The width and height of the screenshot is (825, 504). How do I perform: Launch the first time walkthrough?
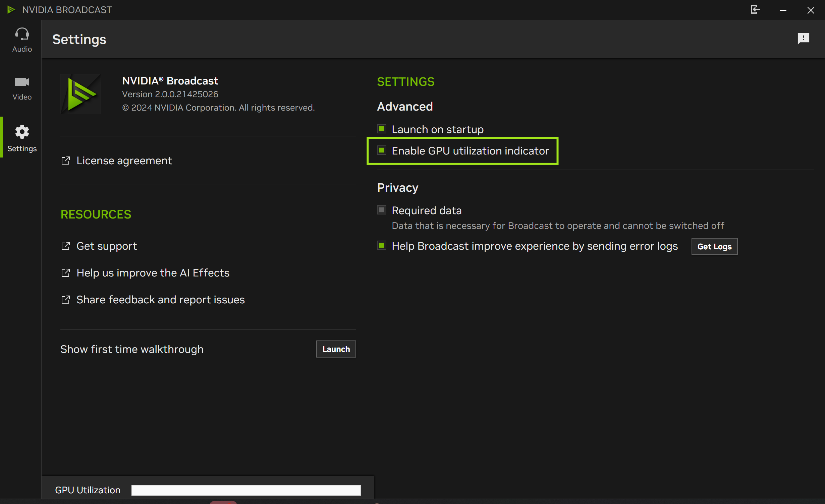click(x=336, y=349)
